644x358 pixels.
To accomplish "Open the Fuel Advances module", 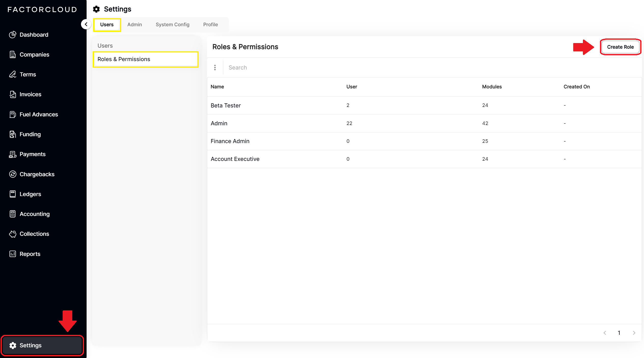I will pyautogui.click(x=13, y=114).
